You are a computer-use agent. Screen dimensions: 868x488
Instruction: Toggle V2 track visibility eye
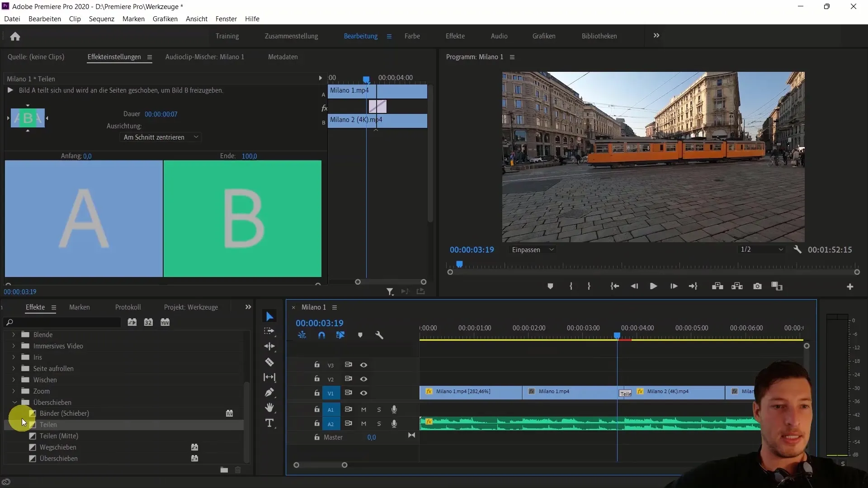point(363,379)
